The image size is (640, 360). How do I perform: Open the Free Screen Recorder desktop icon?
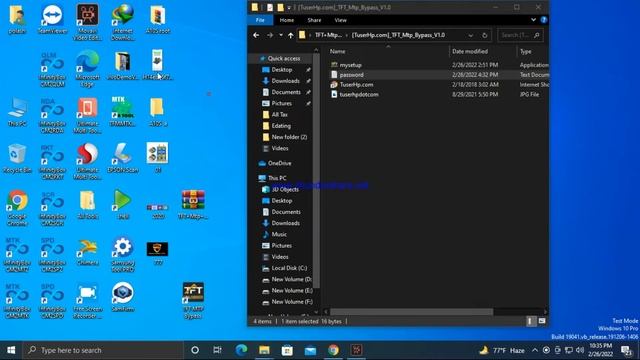tap(87, 301)
